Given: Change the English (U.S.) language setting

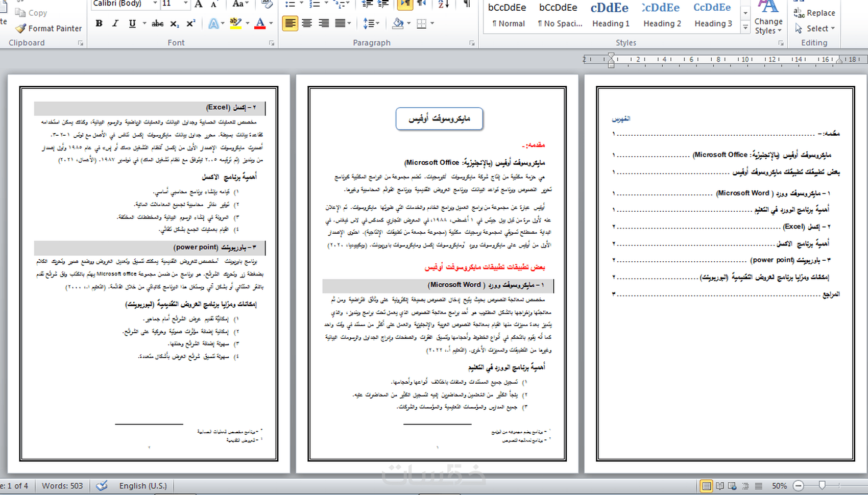Looking at the screenshot, I should tap(143, 486).
